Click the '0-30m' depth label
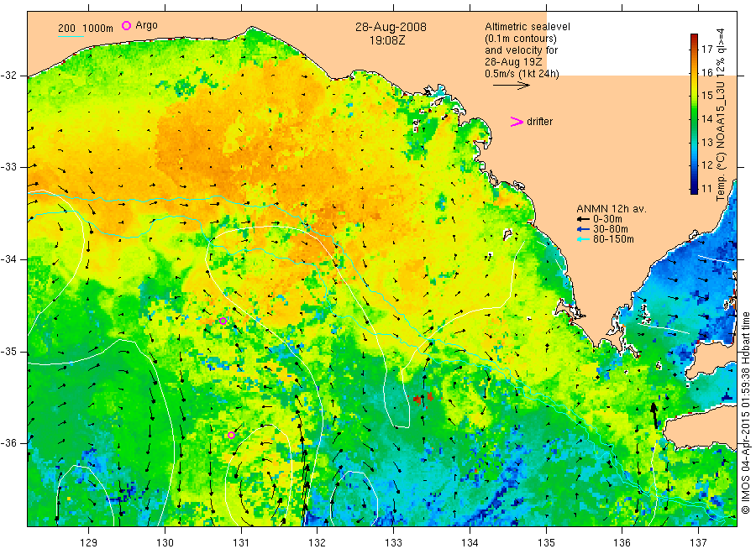 pos(607,219)
